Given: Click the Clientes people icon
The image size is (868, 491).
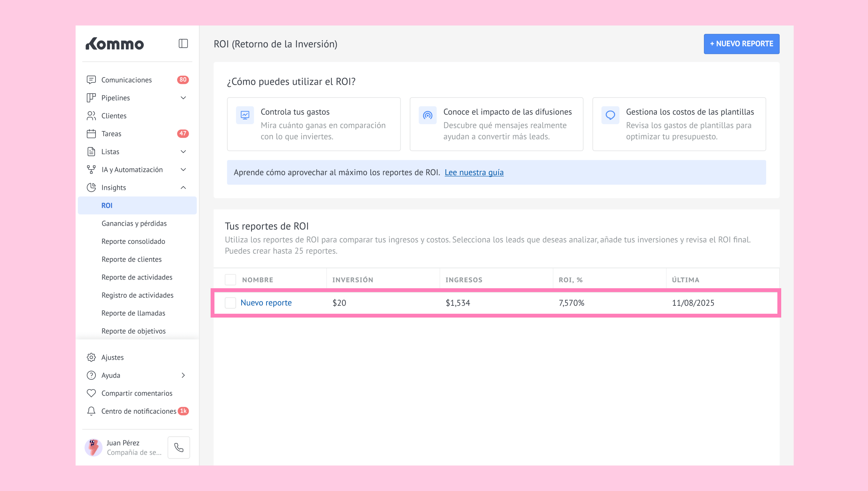Looking at the screenshot, I should pyautogui.click(x=91, y=116).
